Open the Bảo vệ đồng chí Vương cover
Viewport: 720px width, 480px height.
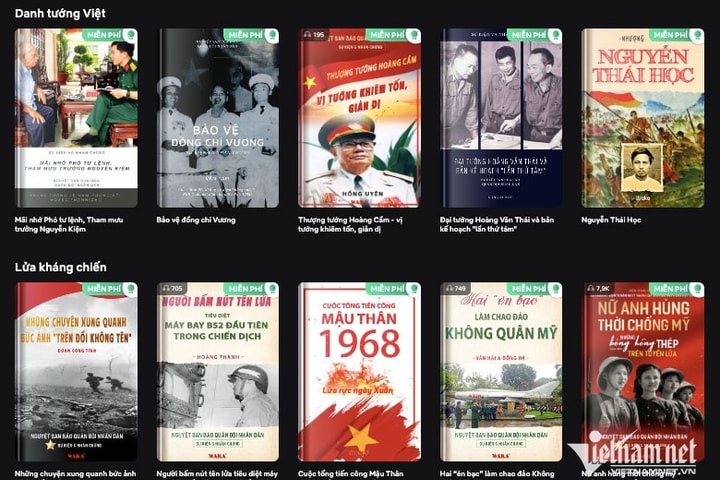coord(218,118)
